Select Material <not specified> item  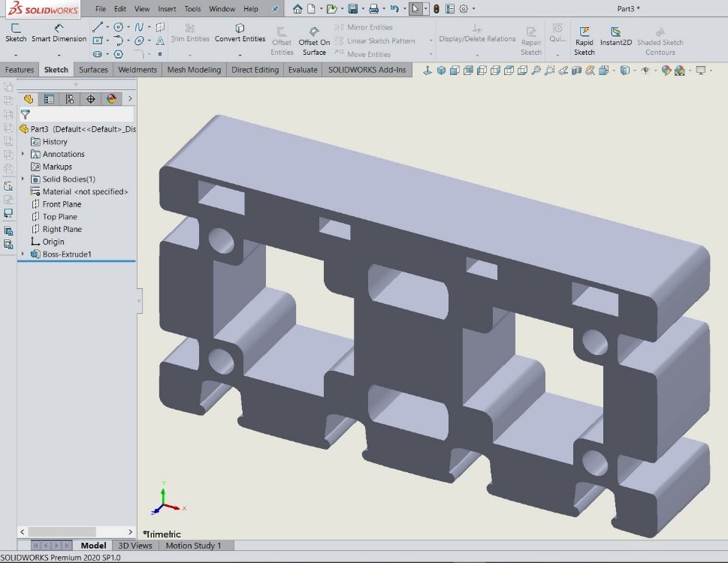tap(79, 191)
